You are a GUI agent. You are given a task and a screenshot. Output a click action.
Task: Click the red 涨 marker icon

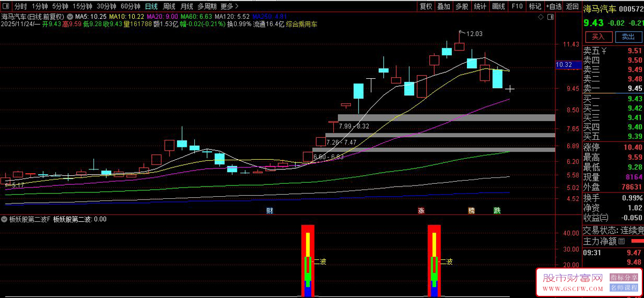[x=420, y=211]
